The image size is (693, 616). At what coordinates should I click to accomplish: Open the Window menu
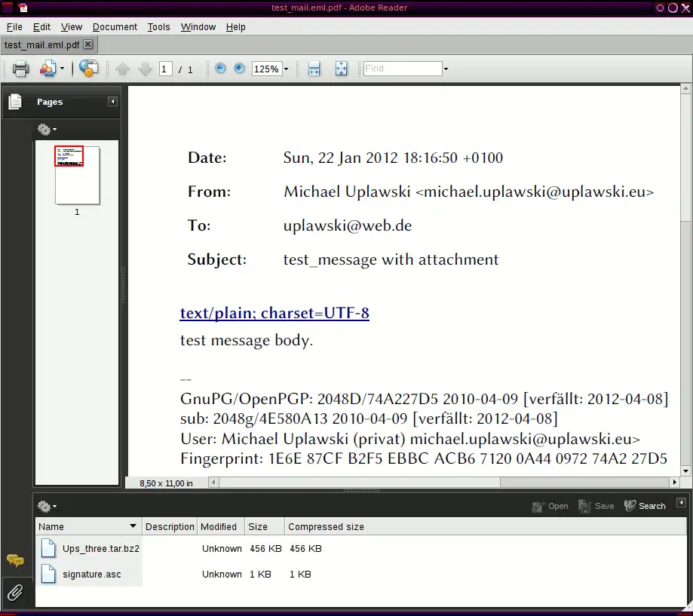click(198, 27)
